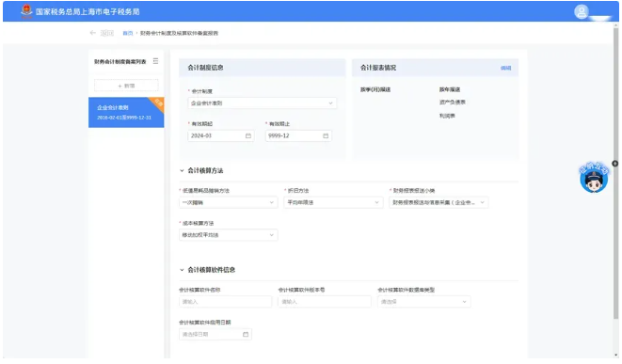Click the 财务会计制度备案列表 heading
This screenshot has width=622, height=364.
point(120,61)
